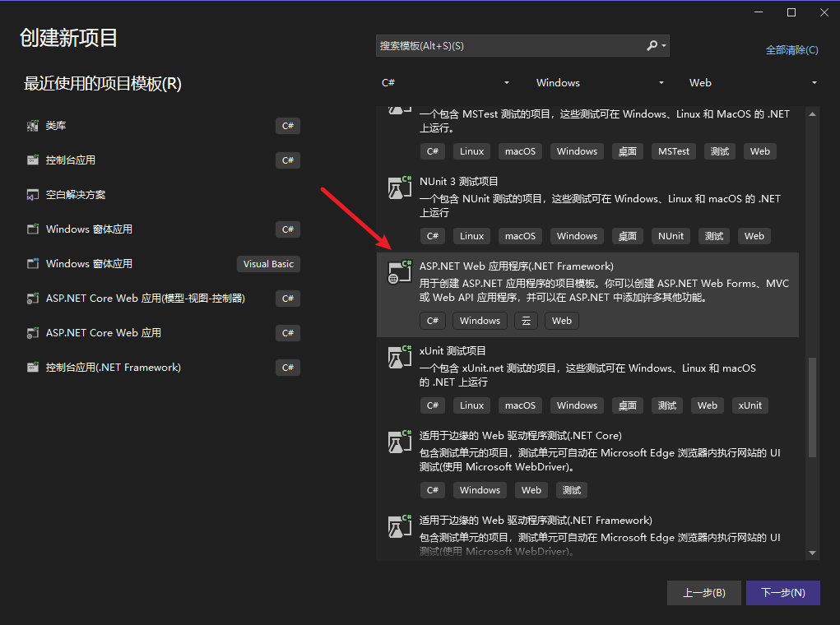Click the scroll down arrow of template list

[x=812, y=553]
